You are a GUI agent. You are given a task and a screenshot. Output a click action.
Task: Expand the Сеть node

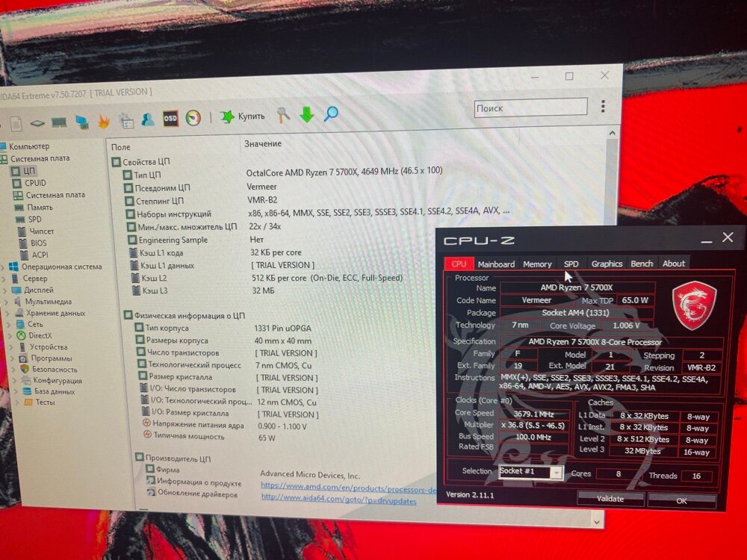point(9,324)
